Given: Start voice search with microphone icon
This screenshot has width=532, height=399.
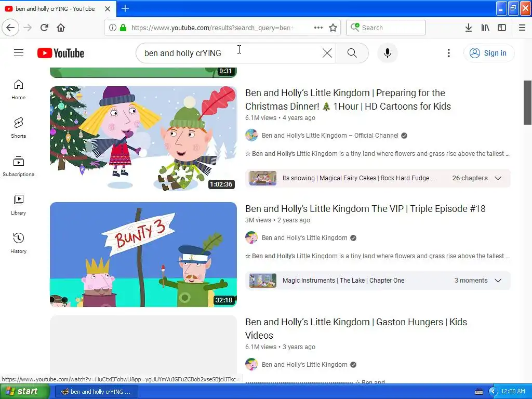Looking at the screenshot, I should coord(388,53).
